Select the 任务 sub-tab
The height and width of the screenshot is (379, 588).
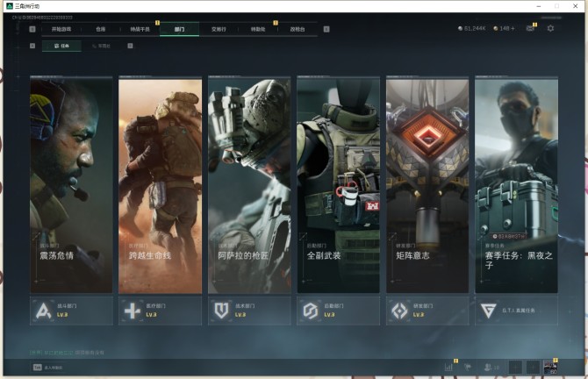[x=62, y=46]
